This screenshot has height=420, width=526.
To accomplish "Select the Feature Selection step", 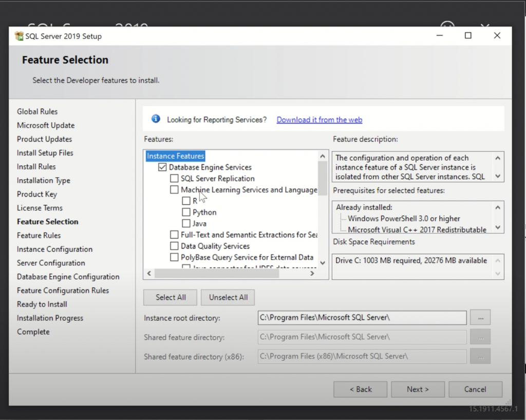I will [48, 222].
